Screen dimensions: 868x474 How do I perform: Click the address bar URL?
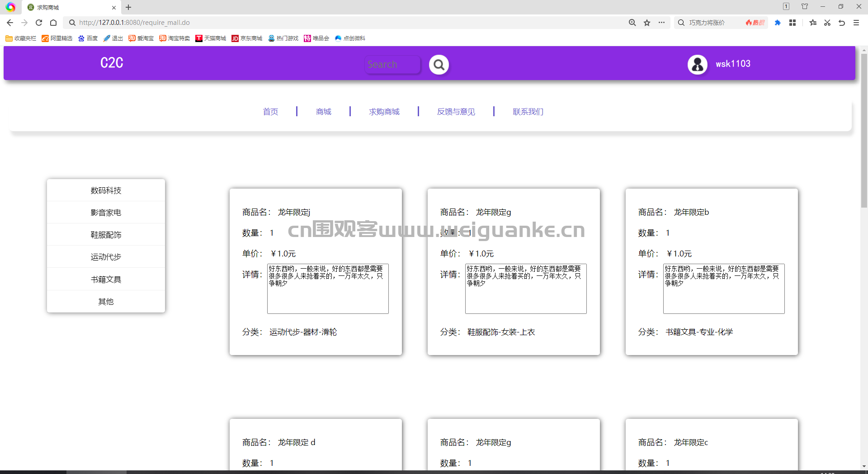(134, 23)
